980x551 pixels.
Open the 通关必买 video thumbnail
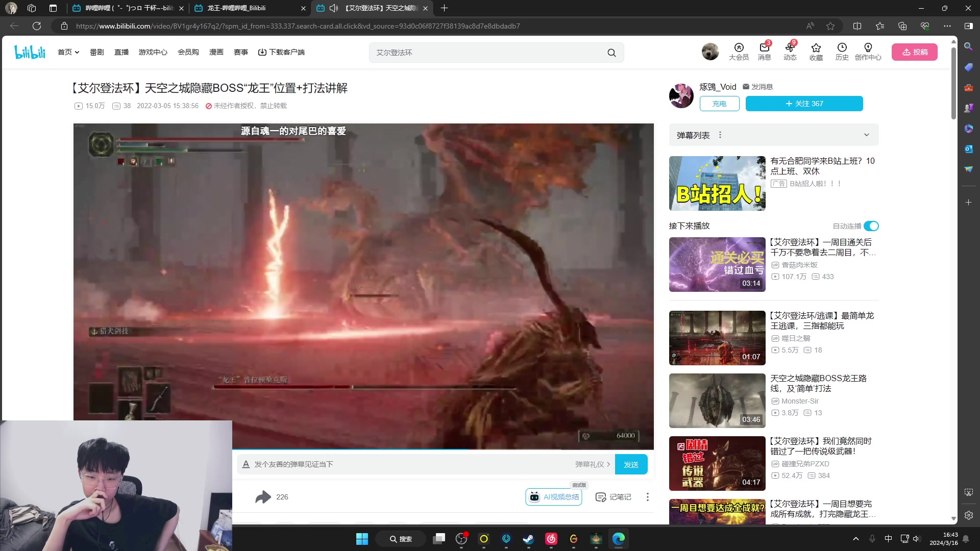[x=717, y=264]
